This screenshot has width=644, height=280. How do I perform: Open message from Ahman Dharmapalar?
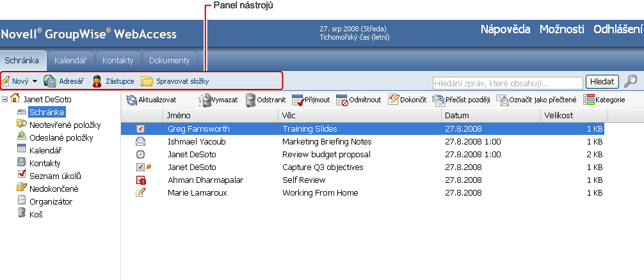click(205, 180)
